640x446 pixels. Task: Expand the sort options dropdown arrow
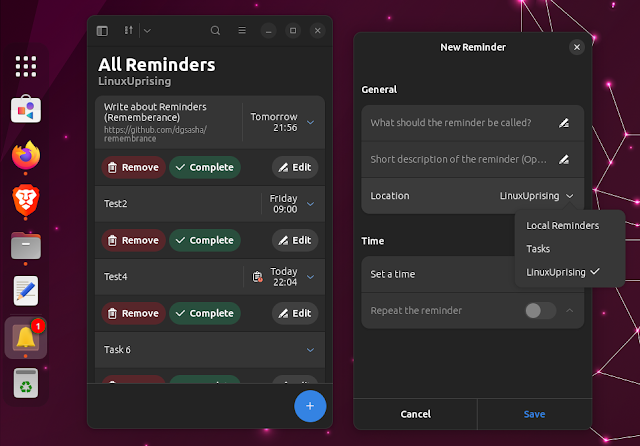(147, 31)
